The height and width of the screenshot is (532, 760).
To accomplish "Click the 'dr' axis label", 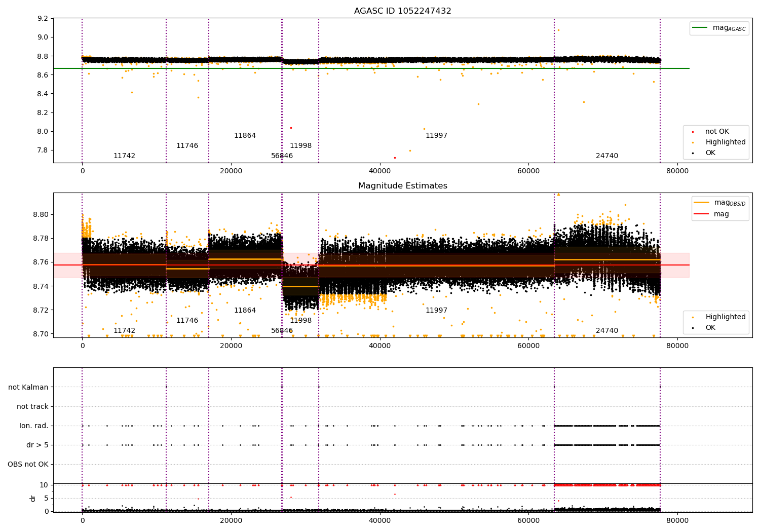I will [x=33, y=498].
